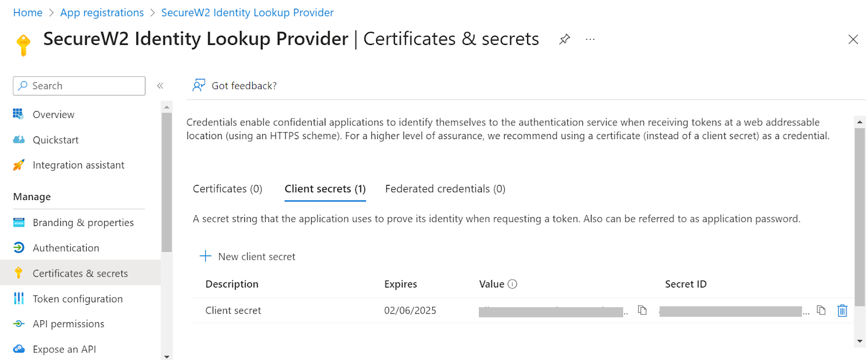Collapse the left navigation menu
The image size is (868, 360).
tap(160, 86)
